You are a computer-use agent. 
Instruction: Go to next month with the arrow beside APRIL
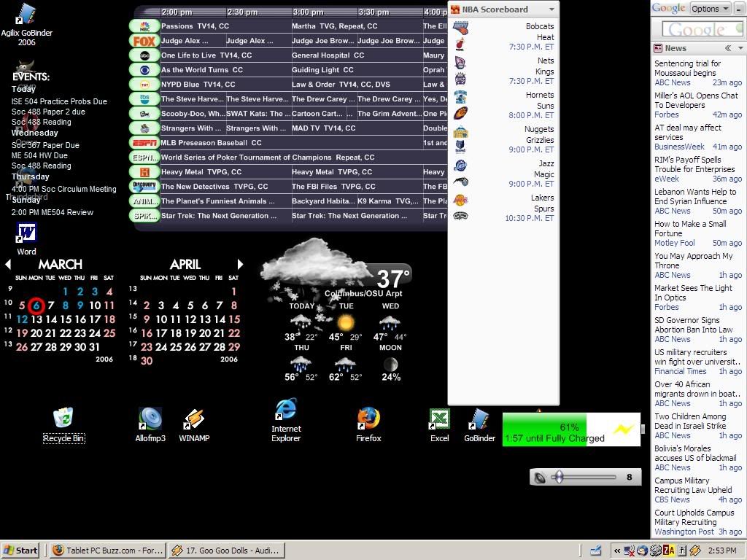pos(240,264)
